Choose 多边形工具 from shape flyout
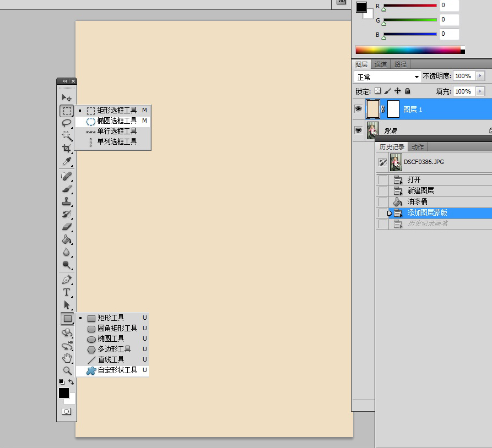This screenshot has height=448, width=492. pyautogui.click(x=112, y=349)
